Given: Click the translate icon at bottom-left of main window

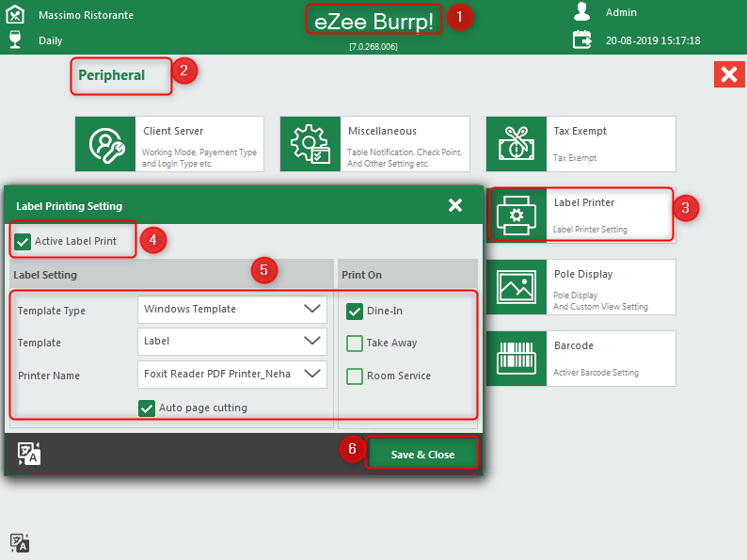Looking at the screenshot, I should [20, 543].
